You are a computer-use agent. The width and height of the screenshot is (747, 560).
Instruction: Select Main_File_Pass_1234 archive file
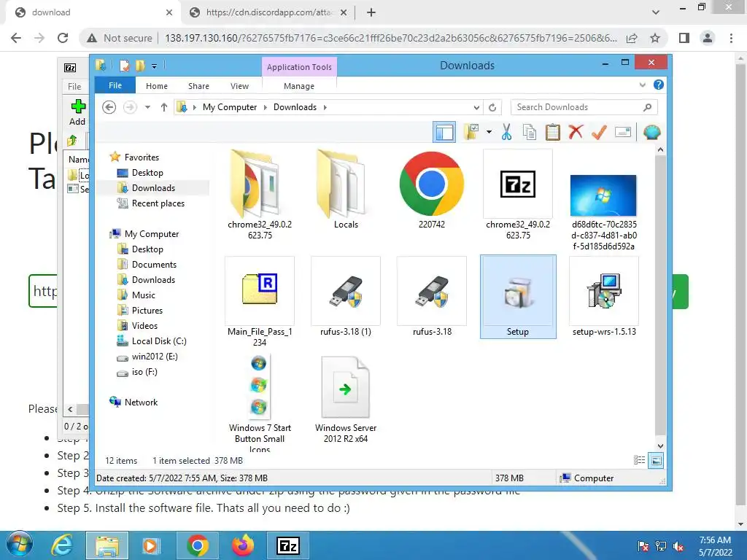(x=260, y=302)
